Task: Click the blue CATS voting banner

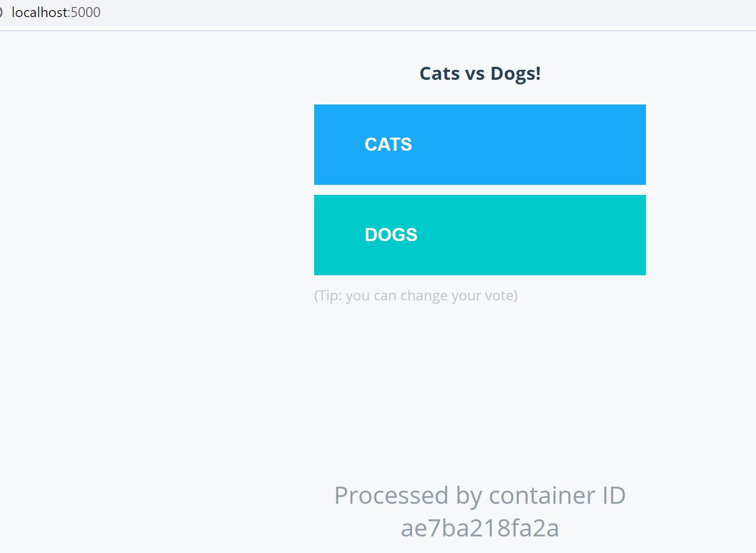Action: (x=480, y=145)
